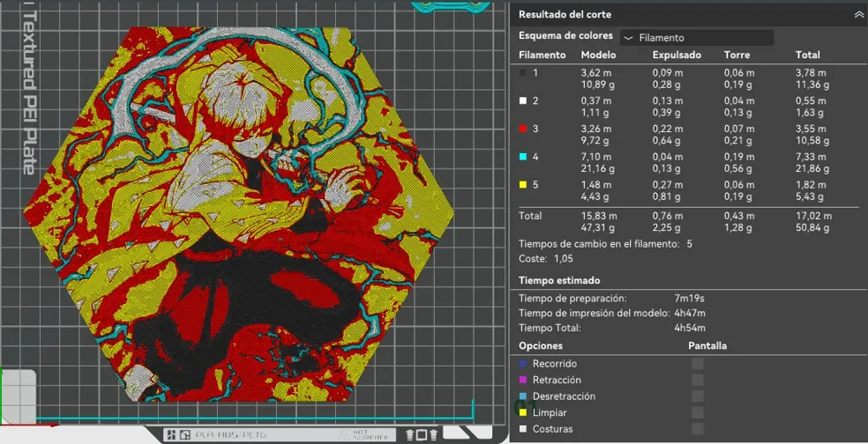Screen dimensions: 868x444
Task: Click the Resultado del corte panel title
Action: [x=565, y=15]
